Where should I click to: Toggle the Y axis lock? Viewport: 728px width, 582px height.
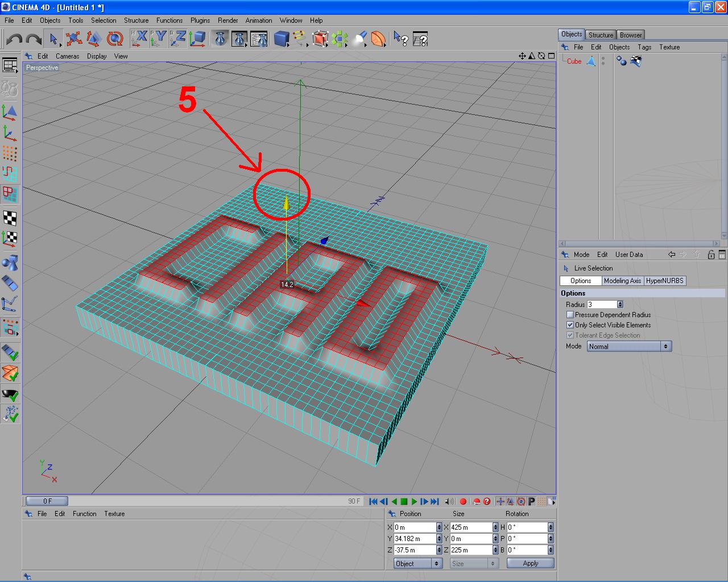click(x=159, y=39)
